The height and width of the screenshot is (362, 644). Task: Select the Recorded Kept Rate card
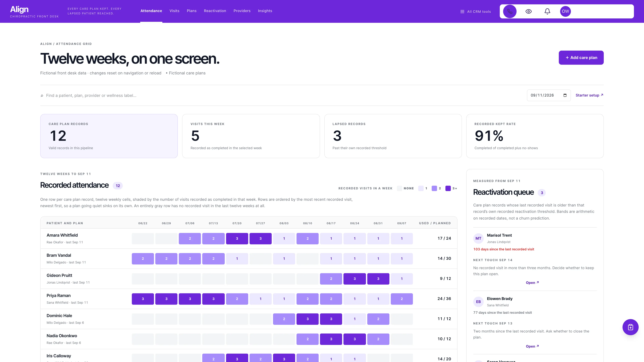535,136
